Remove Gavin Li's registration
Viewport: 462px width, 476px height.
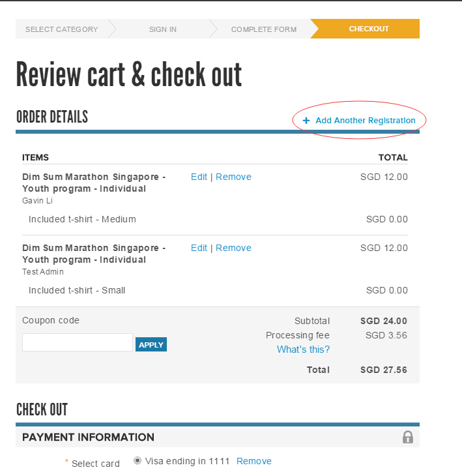(x=233, y=177)
